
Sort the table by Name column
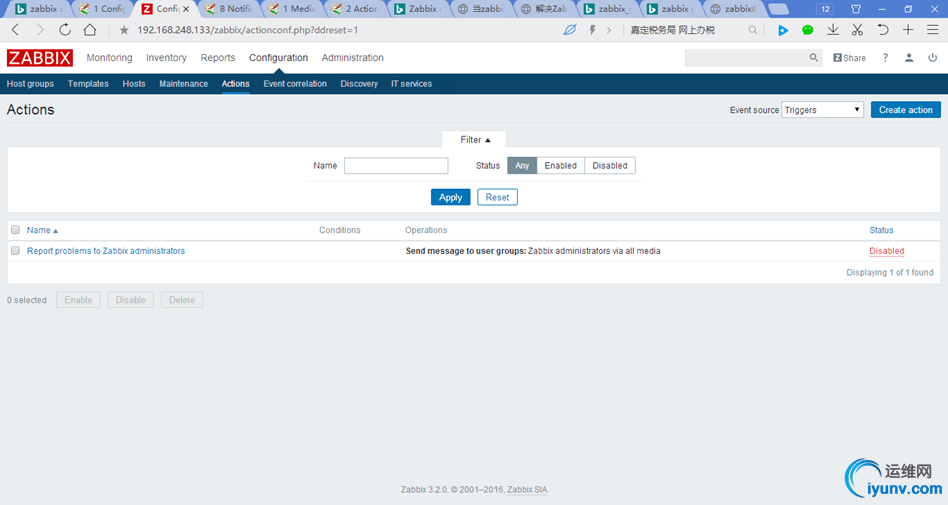point(42,230)
